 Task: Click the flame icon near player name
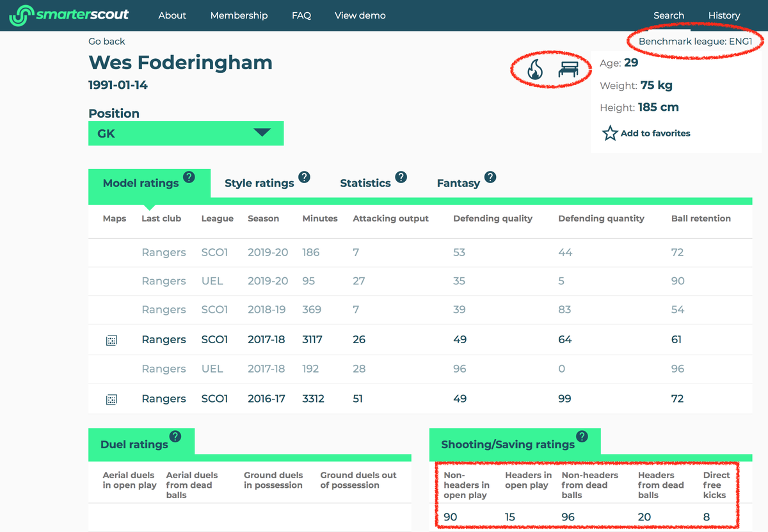tap(534, 69)
